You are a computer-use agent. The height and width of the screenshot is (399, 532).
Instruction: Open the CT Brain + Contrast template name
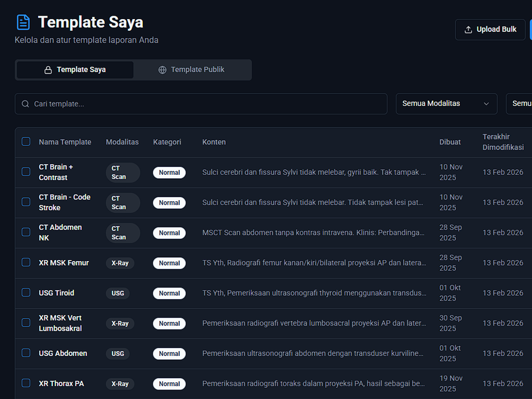tap(56, 172)
